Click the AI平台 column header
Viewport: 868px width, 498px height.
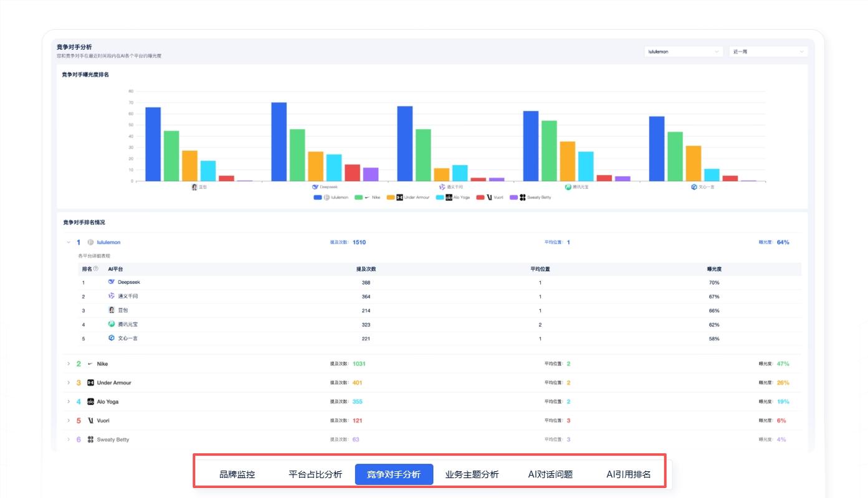[115, 269]
